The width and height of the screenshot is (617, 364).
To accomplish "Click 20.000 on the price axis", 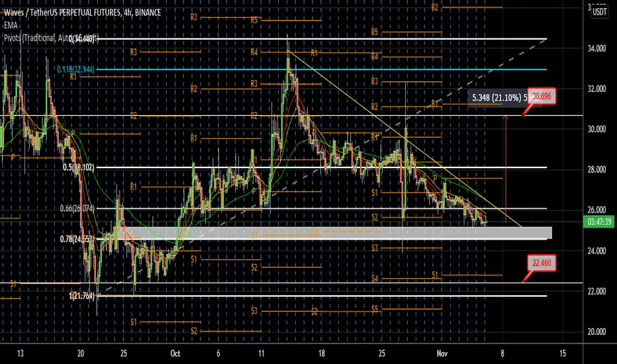I will coord(596,332).
